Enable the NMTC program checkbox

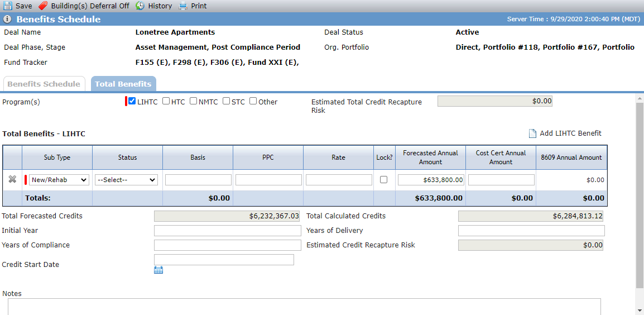[x=194, y=101]
